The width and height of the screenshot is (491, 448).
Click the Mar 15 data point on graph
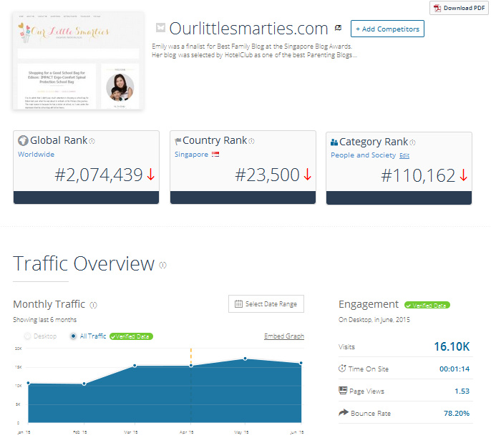(x=135, y=366)
